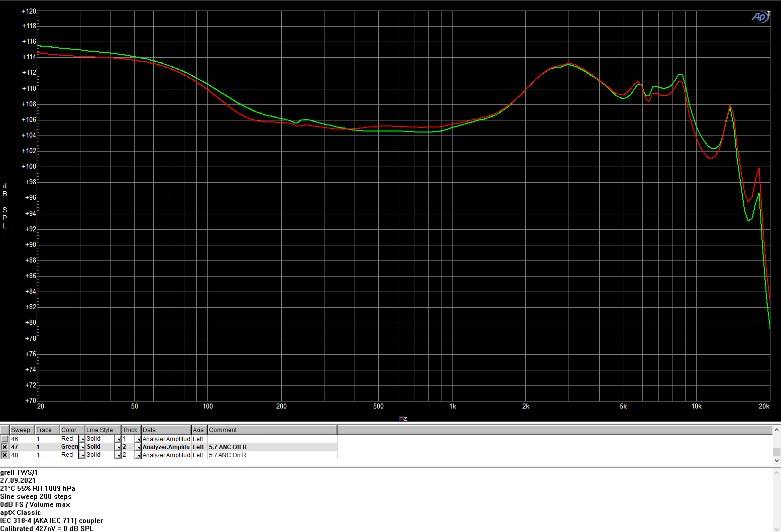Enable the sweep 46 trace checkbox
The image size is (781, 532).
(x=5, y=439)
